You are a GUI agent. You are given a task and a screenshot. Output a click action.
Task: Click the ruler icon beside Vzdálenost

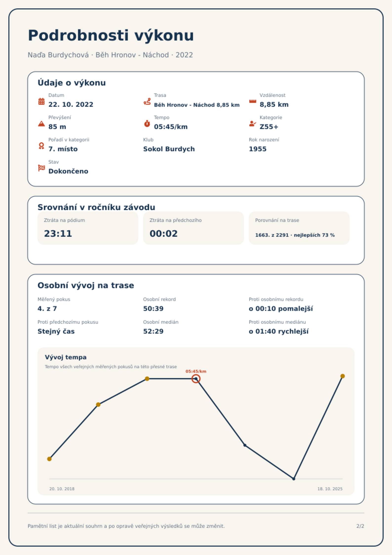click(x=253, y=101)
